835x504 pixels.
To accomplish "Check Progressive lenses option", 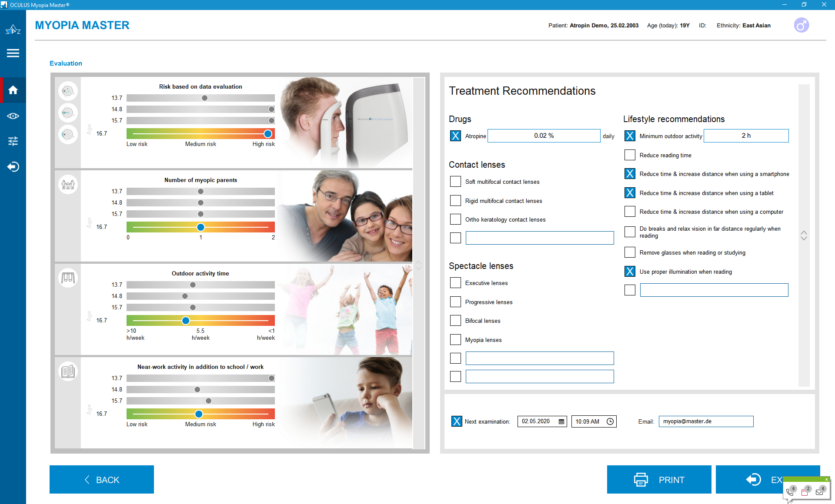I will coord(455,302).
